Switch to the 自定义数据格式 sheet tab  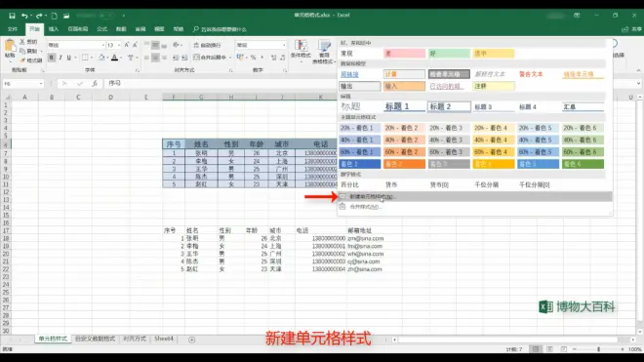[x=95, y=339]
